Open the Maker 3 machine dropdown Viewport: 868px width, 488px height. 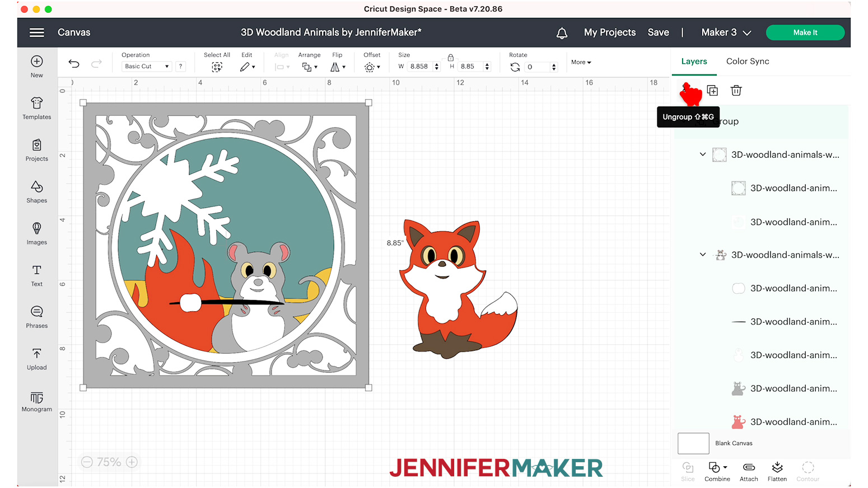click(x=726, y=32)
